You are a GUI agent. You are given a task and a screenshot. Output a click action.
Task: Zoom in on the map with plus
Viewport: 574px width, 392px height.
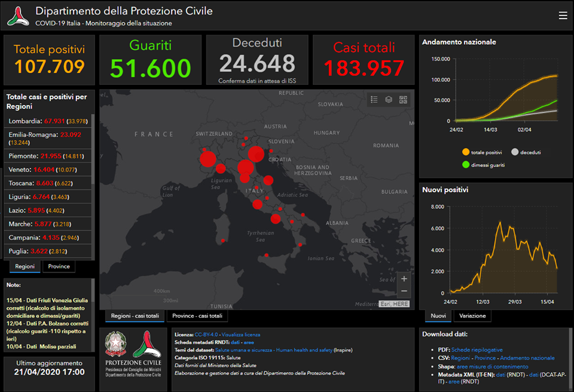click(x=404, y=278)
